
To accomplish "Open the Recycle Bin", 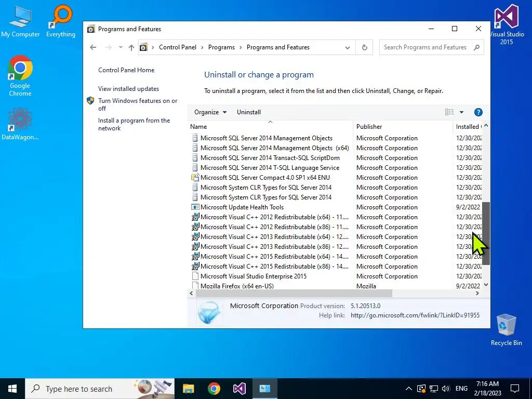I will 506,330.
